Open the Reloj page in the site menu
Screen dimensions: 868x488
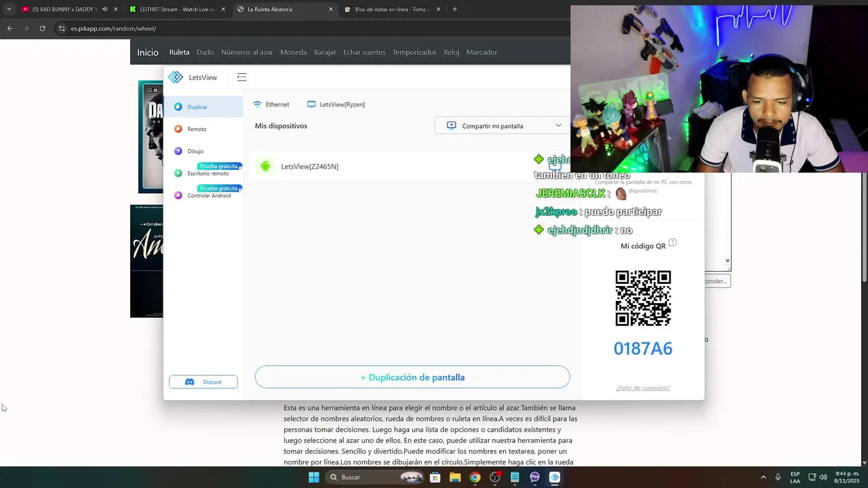451,52
